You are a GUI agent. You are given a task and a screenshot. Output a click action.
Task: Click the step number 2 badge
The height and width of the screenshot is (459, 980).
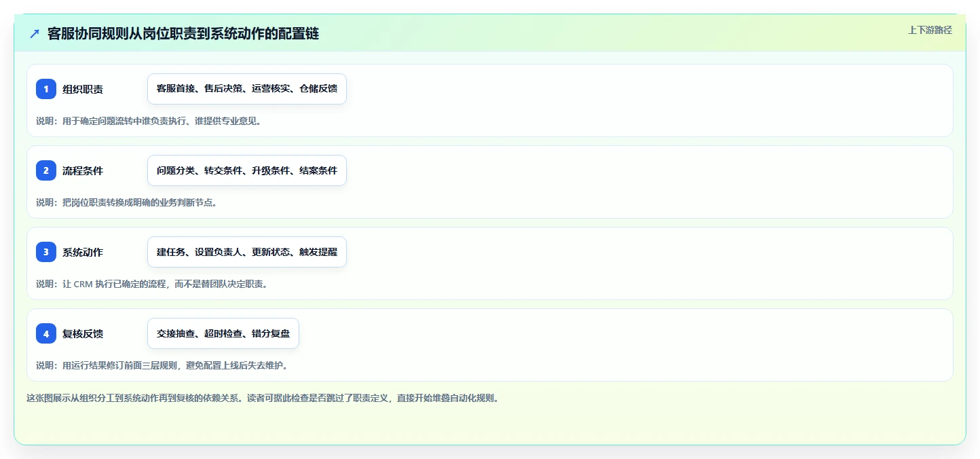pos(46,170)
